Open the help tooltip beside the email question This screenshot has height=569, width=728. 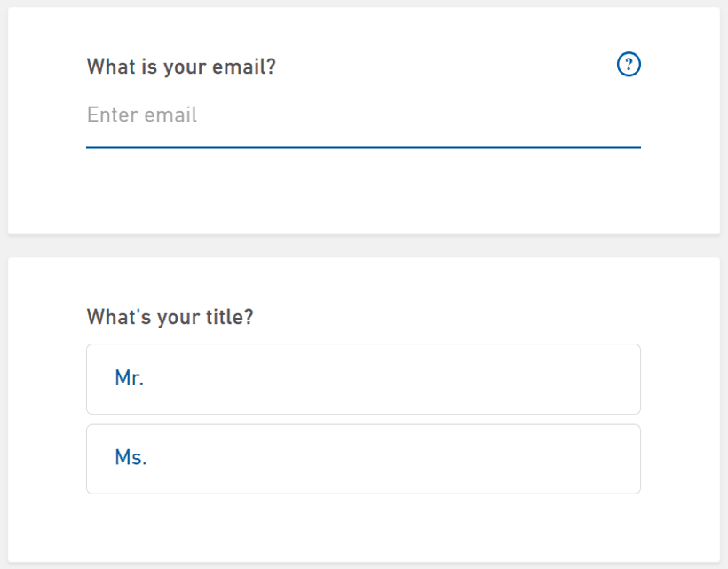pyautogui.click(x=629, y=64)
